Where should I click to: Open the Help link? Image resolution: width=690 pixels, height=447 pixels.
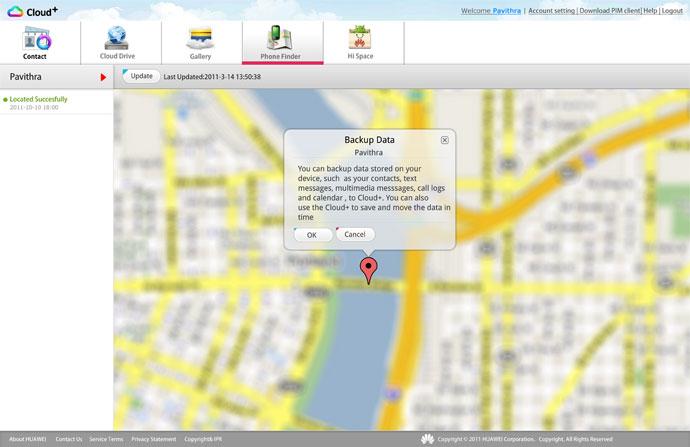pyautogui.click(x=650, y=11)
